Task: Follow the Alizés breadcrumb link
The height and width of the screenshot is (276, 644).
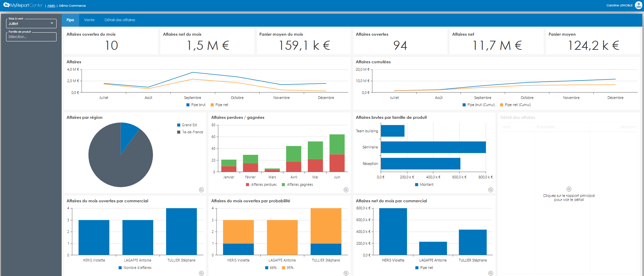Action: [x=51, y=6]
